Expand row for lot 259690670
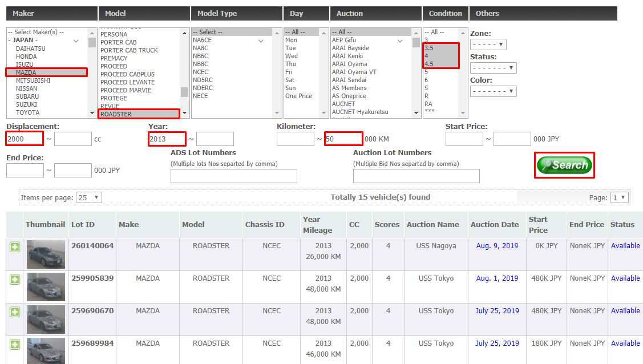Image resolution: width=643 pixels, height=364 pixels. 15,312
